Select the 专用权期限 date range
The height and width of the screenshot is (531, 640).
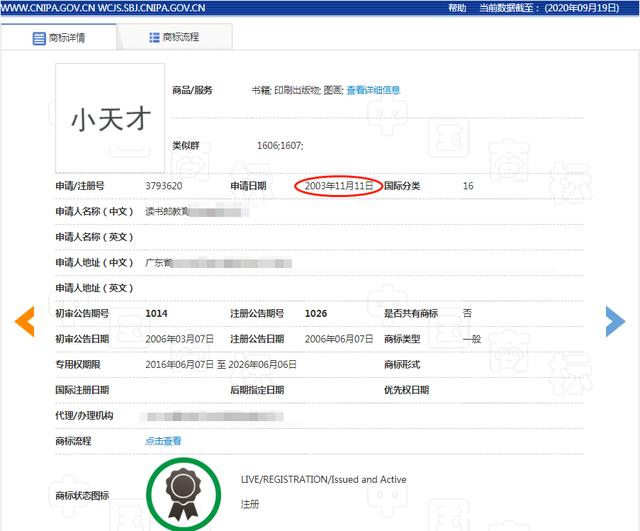tap(221, 365)
